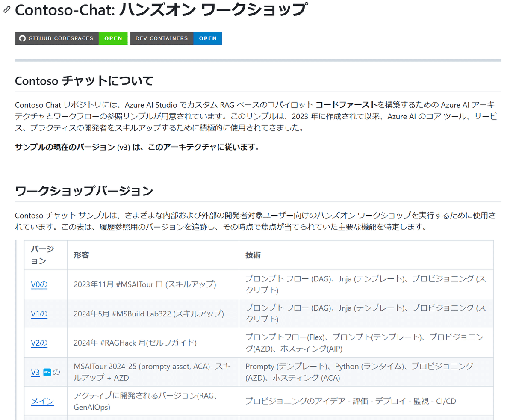Click the Contoso-Chat page title heading
Viewport: 513px width, 420px height.
(x=160, y=9)
